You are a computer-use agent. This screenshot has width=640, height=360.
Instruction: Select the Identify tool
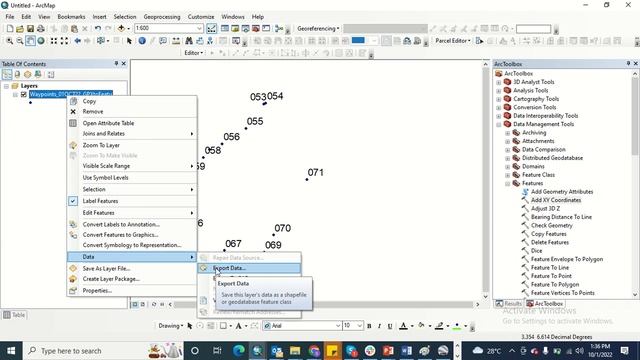coord(142,41)
